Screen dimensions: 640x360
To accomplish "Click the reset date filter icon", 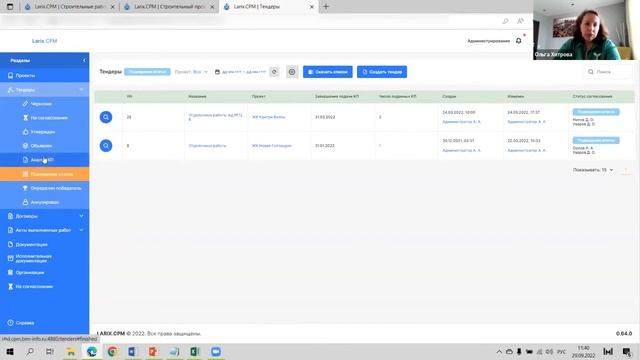I will [x=274, y=72].
